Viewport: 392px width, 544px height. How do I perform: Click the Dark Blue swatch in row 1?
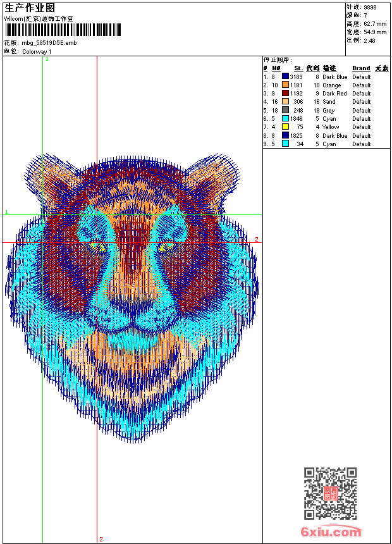(x=285, y=77)
